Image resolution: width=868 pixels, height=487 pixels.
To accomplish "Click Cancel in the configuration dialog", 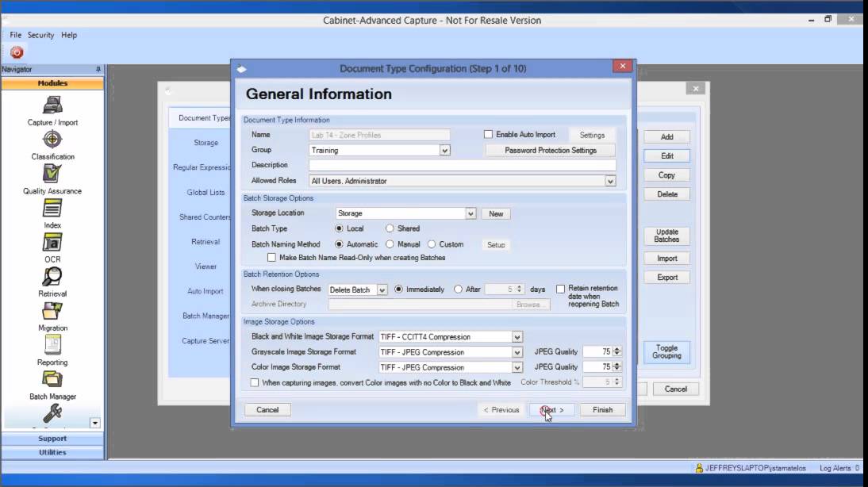I will tap(267, 410).
